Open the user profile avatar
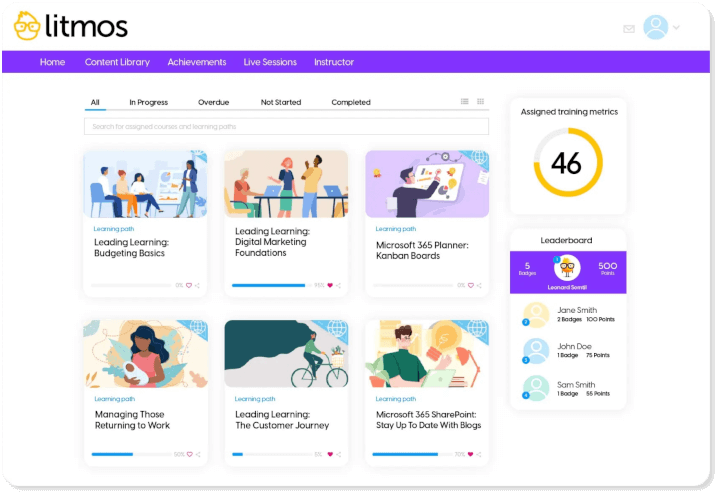720x496 pixels. 655,27
